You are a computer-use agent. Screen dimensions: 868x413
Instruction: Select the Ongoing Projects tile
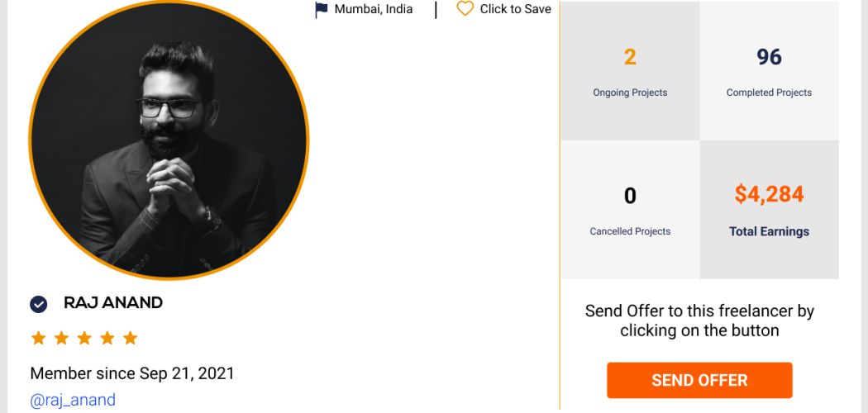[630, 71]
